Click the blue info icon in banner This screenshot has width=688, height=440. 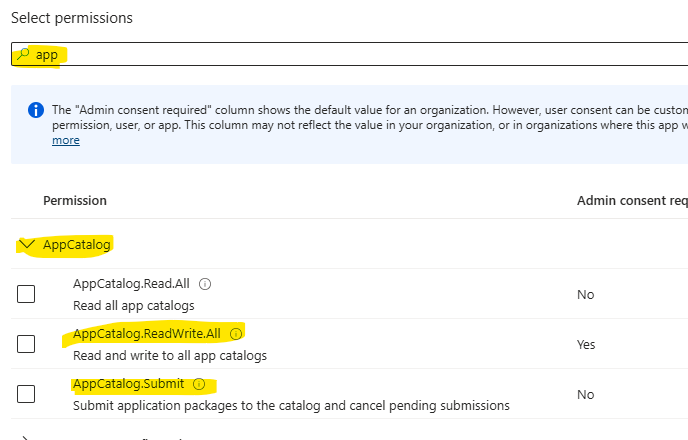pos(36,110)
